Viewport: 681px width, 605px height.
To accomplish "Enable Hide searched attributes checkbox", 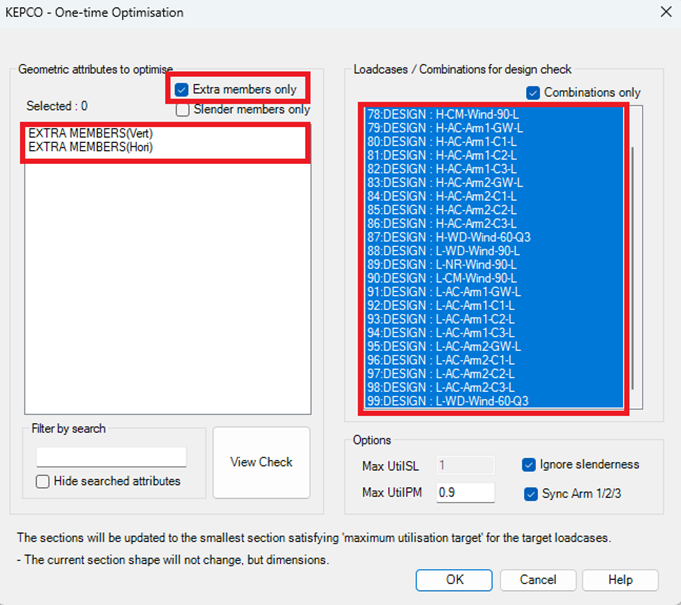I will pyautogui.click(x=43, y=481).
